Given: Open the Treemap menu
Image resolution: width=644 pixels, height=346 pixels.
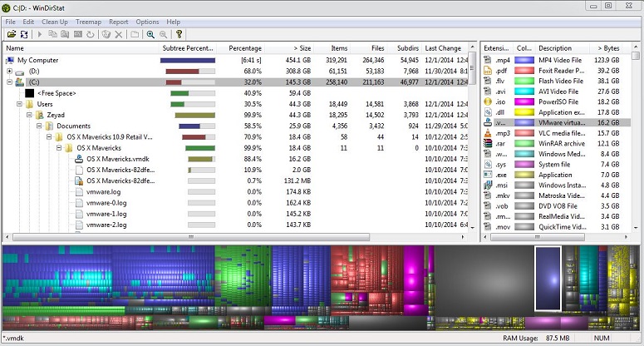Looking at the screenshot, I should (x=88, y=22).
